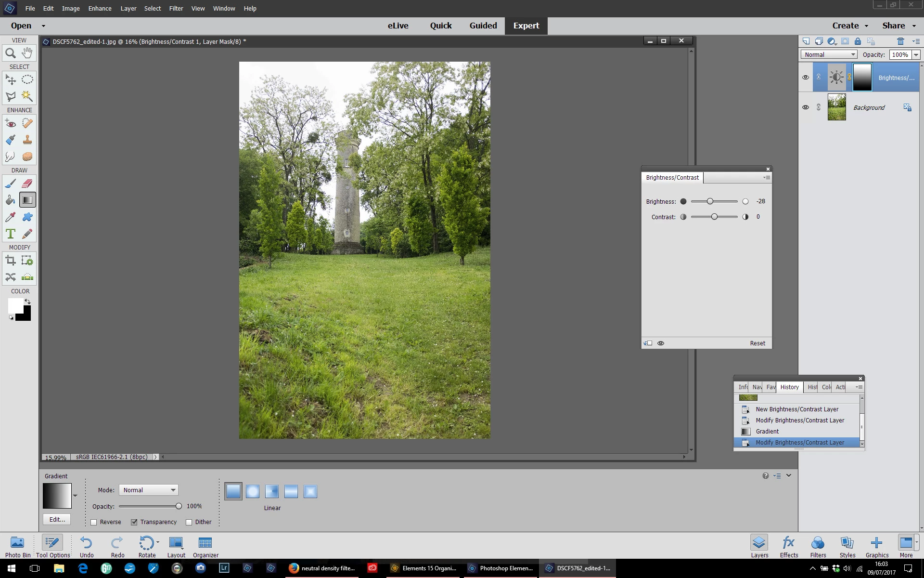
Task: Select the Zoom tool
Action: (11, 53)
